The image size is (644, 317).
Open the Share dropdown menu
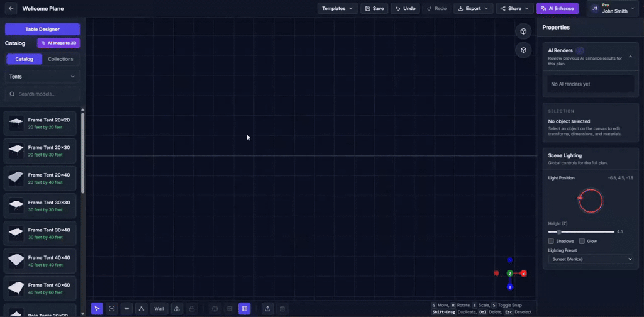coord(514,8)
